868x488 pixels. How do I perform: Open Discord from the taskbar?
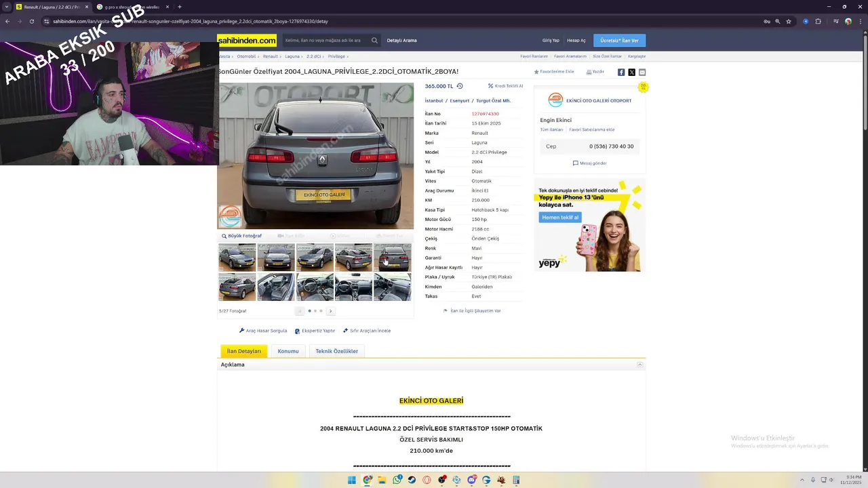(x=471, y=480)
